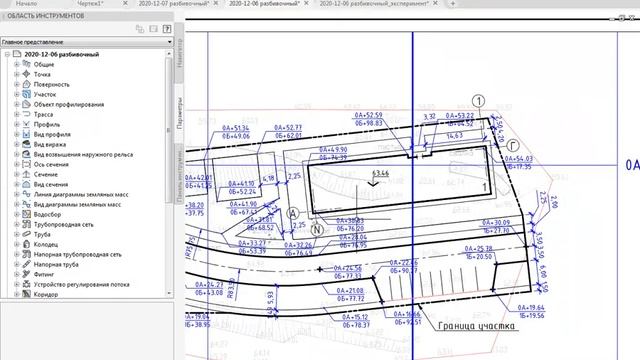Click the Вид возвышения наружного рельса icon
640x360 pixels.
click(27, 154)
